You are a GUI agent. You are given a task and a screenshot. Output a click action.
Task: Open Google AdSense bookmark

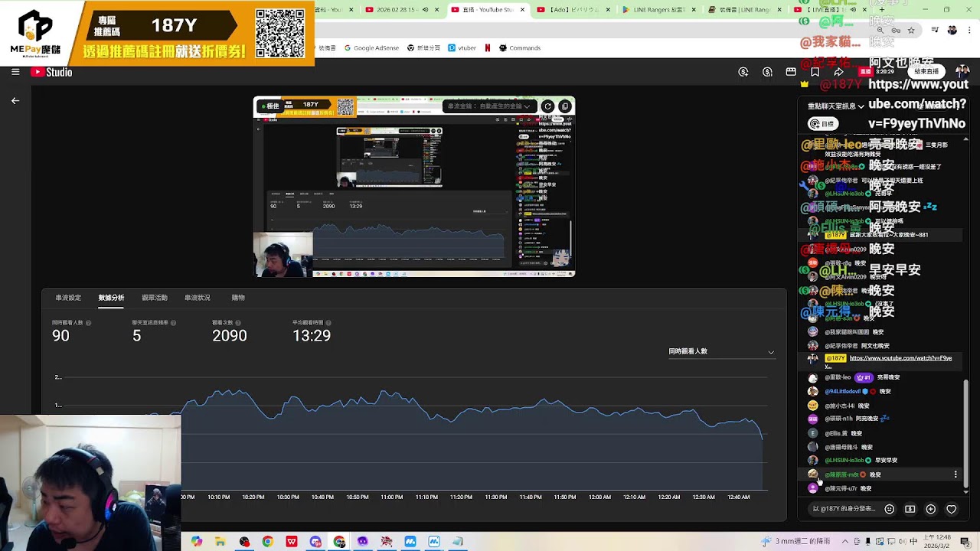(371, 47)
